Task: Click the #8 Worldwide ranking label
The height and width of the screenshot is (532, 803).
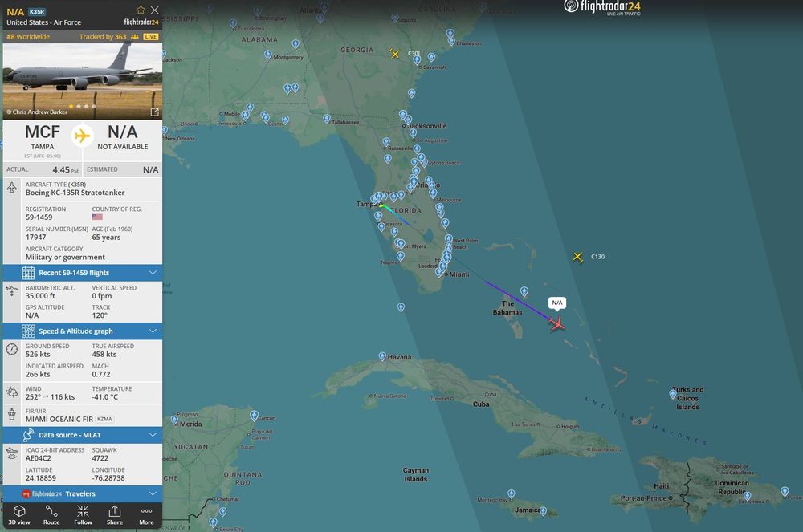Action: tap(28, 37)
